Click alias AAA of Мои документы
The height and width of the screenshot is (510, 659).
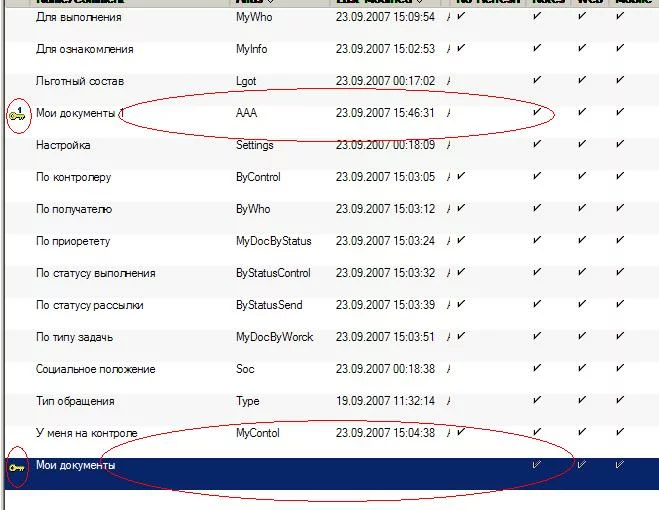coord(246,113)
